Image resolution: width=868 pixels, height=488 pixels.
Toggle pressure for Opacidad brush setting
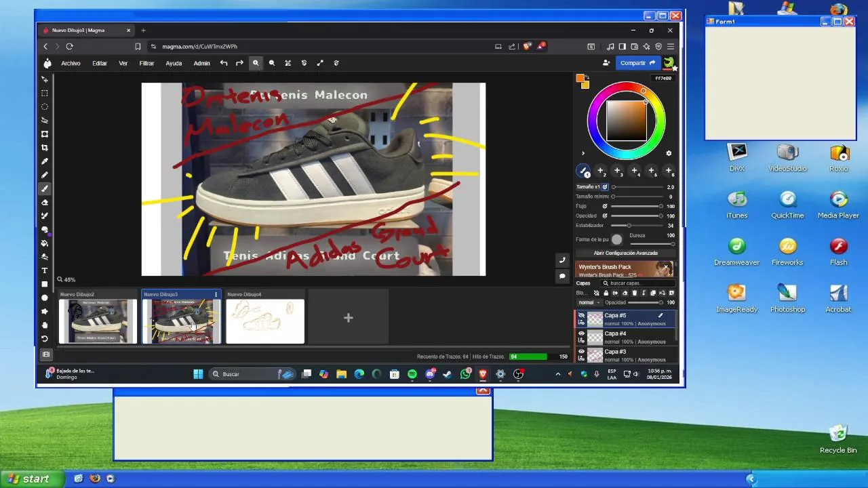click(605, 216)
